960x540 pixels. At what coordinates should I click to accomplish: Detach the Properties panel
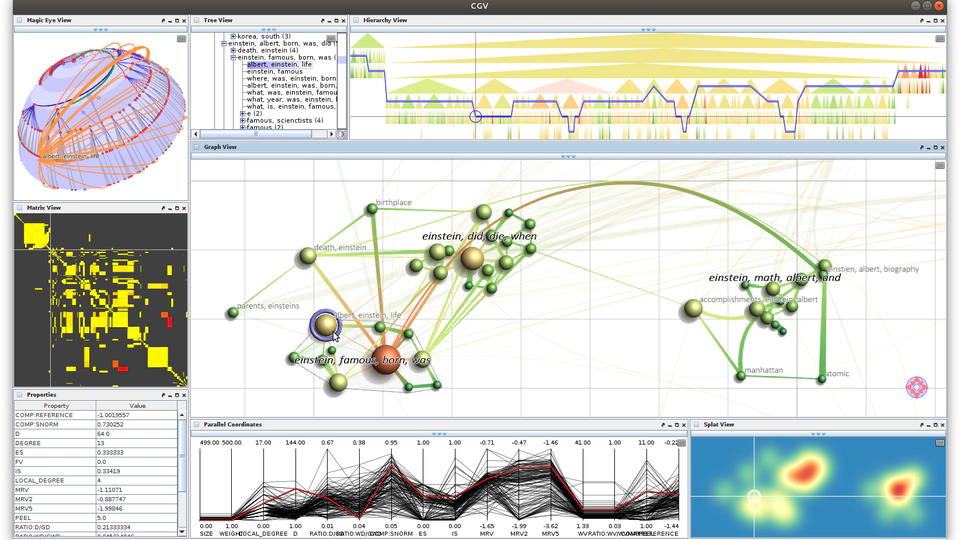pos(163,395)
